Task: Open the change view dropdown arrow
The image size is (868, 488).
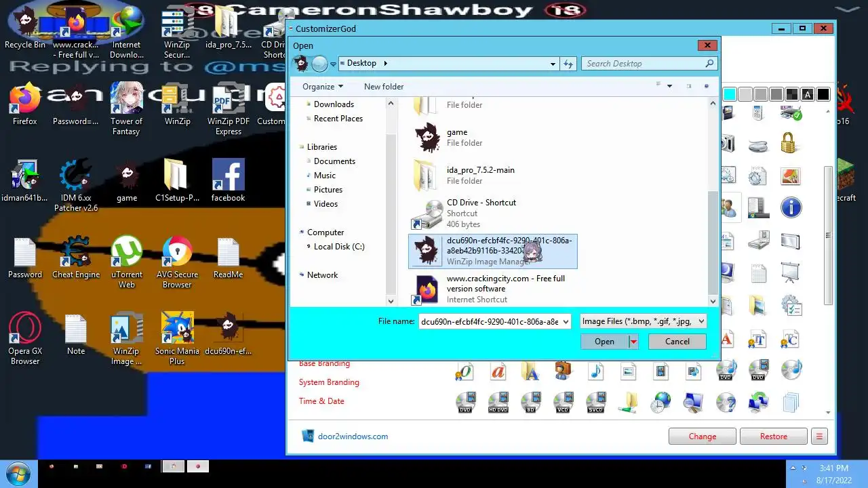Action: 669,87
